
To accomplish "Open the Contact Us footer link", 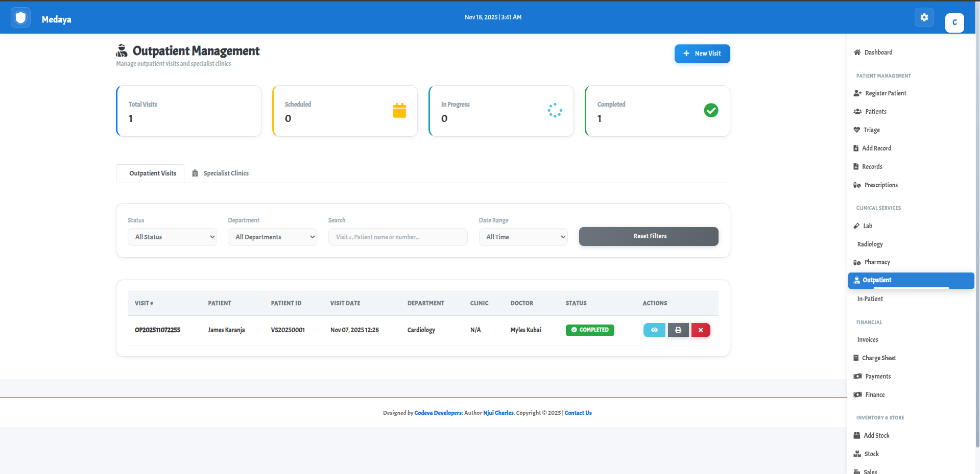I will pos(578,413).
